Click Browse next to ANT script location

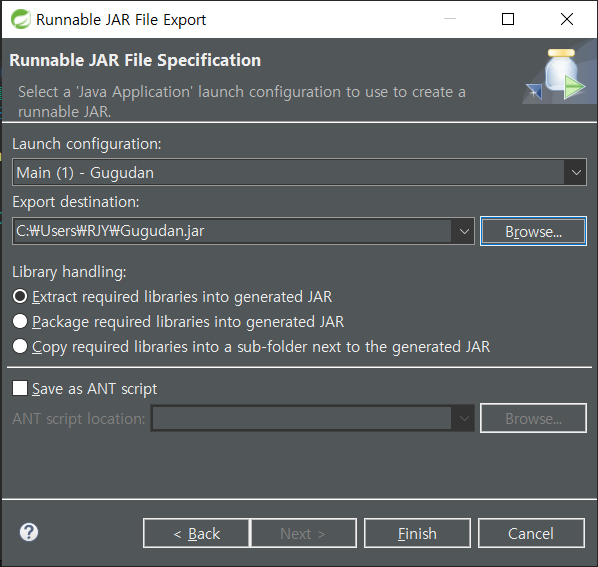point(533,418)
